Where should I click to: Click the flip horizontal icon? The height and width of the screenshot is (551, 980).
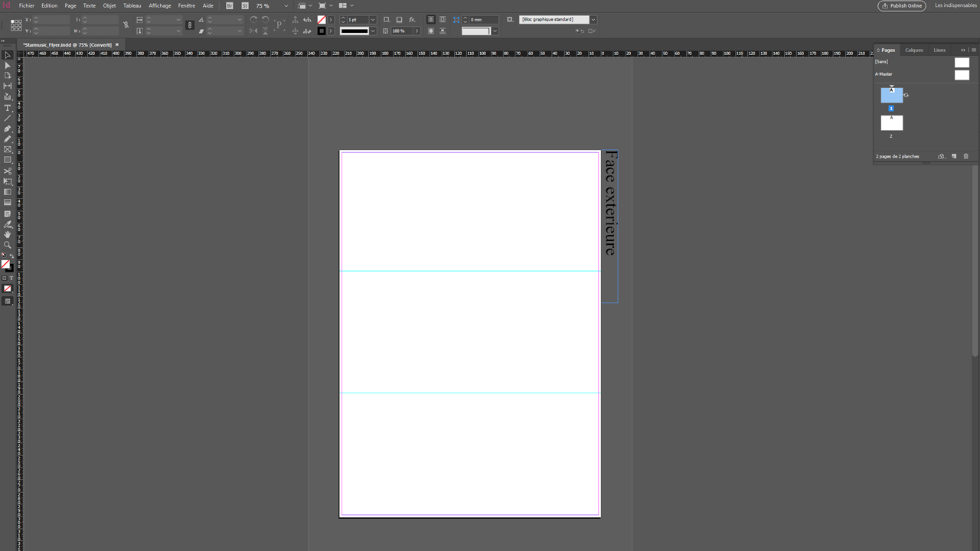click(253, 31)
